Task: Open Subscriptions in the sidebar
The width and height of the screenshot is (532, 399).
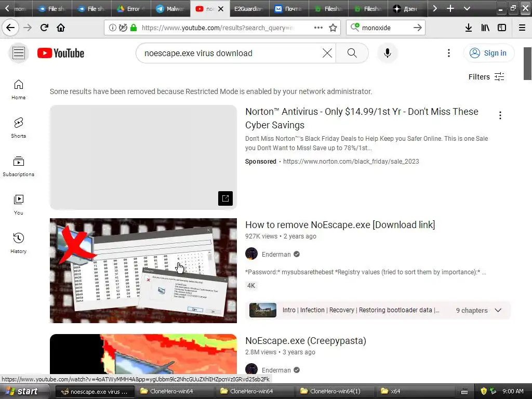Action: tap(19, 166)
